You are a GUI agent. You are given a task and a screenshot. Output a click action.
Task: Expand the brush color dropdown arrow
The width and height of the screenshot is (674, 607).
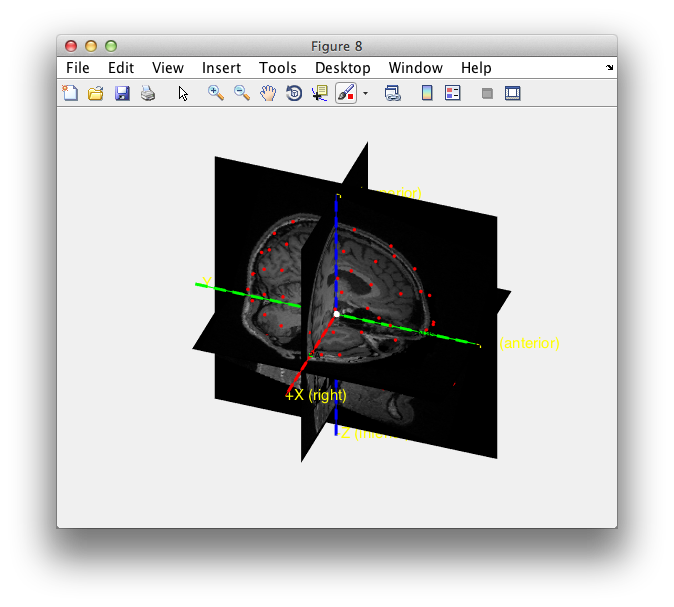(x=365, y=93)
